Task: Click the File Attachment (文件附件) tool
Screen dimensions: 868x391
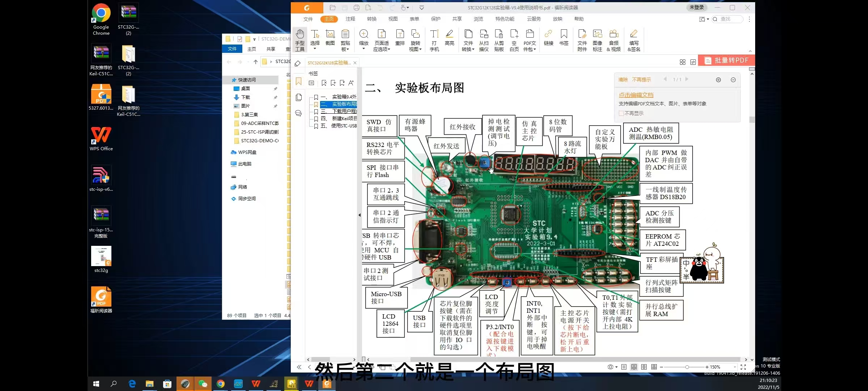Action: (582, 40)
